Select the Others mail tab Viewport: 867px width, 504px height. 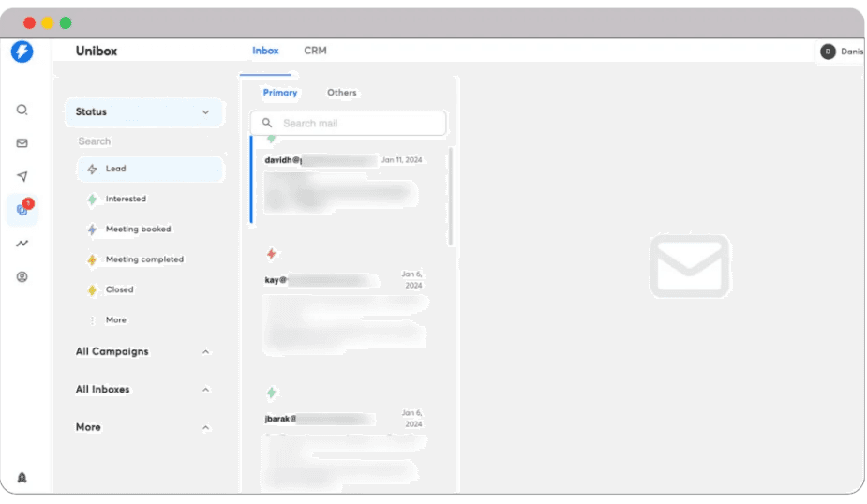click(342, 93)
